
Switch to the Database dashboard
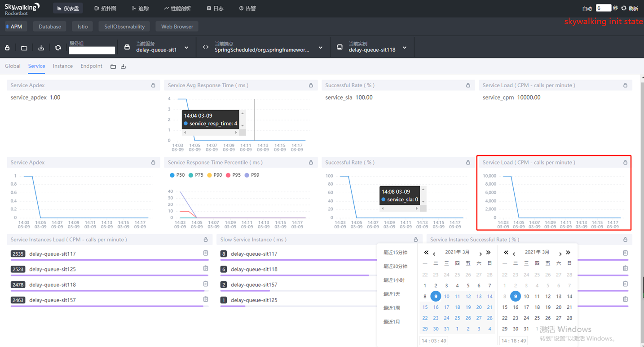click(50, 27)
